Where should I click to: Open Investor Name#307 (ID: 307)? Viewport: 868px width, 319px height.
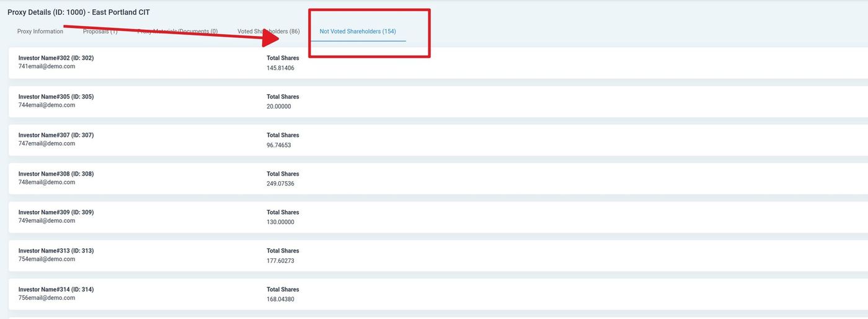tap(56, 135)
